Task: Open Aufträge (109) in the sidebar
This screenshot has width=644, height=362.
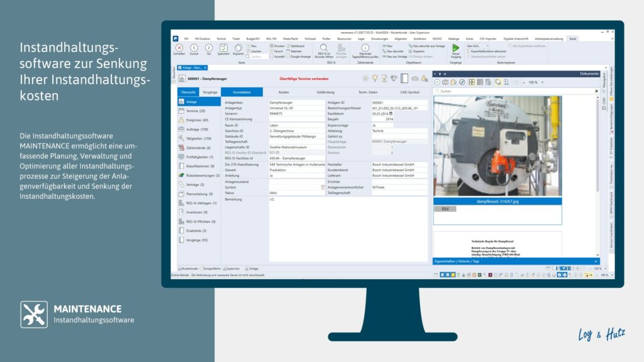Action: pos(196,129)
